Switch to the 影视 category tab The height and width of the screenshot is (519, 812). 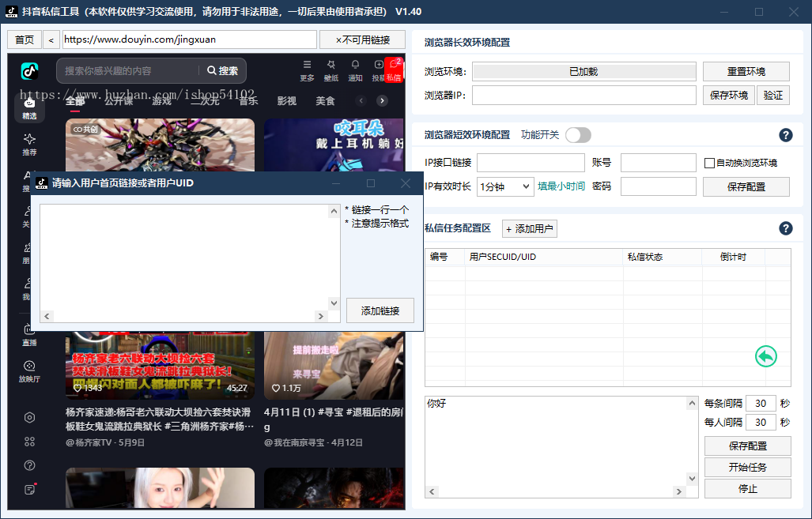coord(287,101)
